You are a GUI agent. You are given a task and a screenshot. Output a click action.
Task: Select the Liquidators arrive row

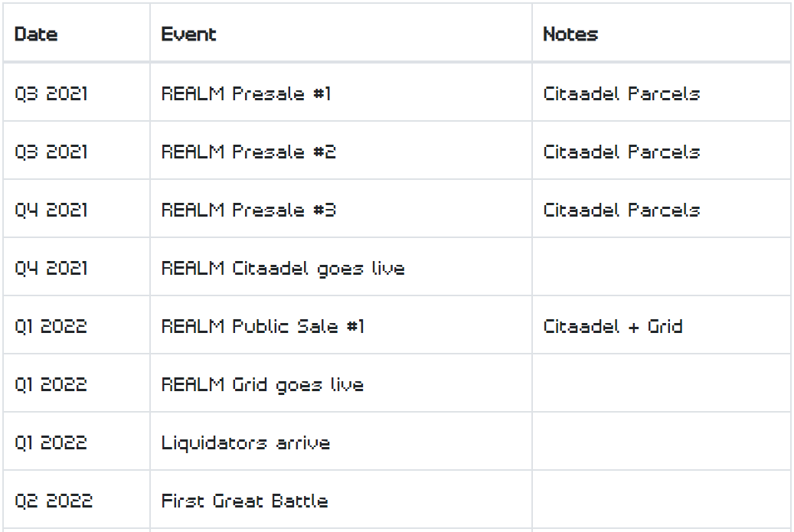coord(397,442)
